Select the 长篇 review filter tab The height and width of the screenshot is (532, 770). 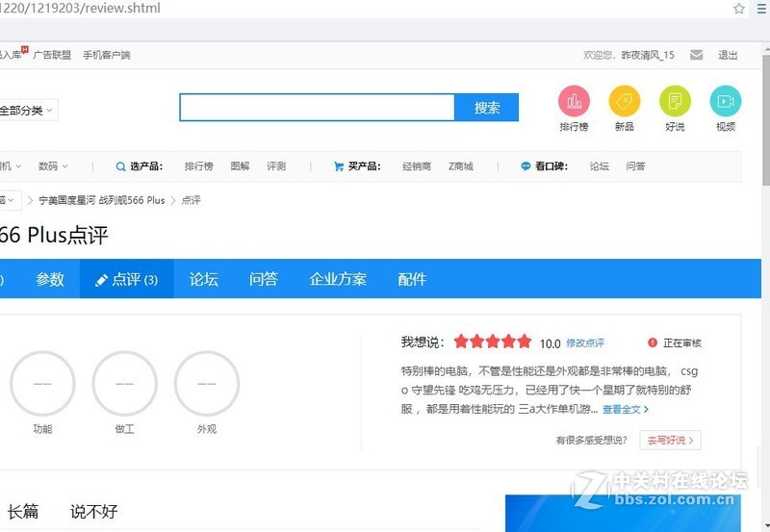[23, 512]
